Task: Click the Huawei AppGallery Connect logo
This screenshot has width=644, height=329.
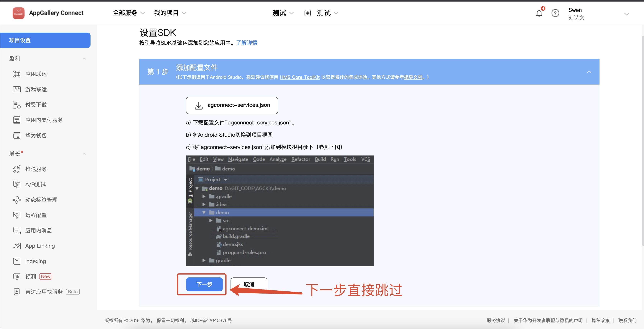Action: [x=18, y=13]
